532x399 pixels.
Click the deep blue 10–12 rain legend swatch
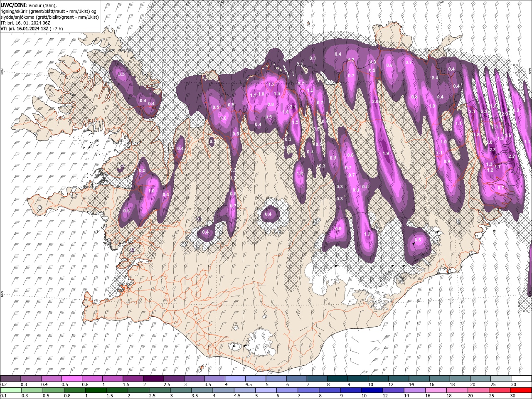(x=372, y=390)
